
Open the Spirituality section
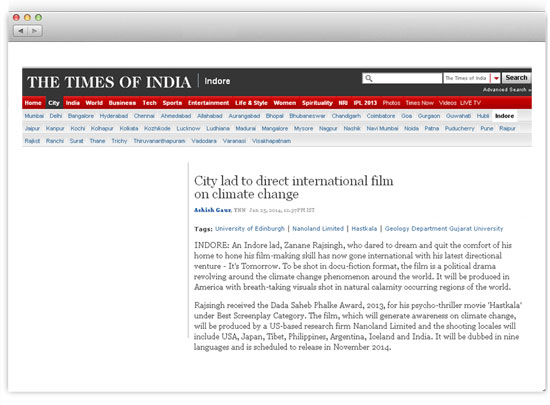[317, 103]
